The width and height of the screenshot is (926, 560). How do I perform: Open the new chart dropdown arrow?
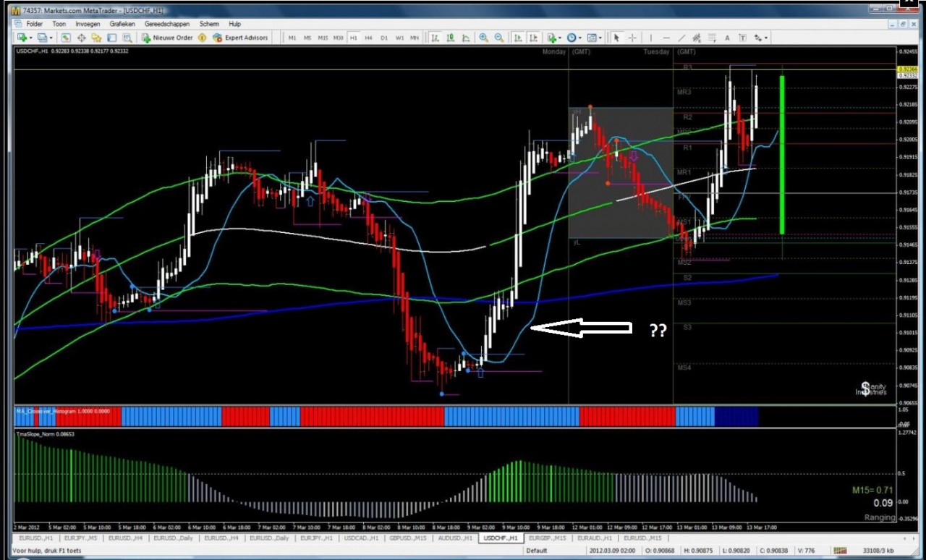pos(31,38)
